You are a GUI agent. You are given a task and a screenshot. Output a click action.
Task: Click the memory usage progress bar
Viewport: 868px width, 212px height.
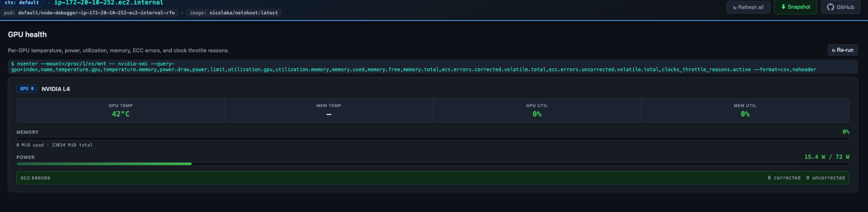[433, 139]
